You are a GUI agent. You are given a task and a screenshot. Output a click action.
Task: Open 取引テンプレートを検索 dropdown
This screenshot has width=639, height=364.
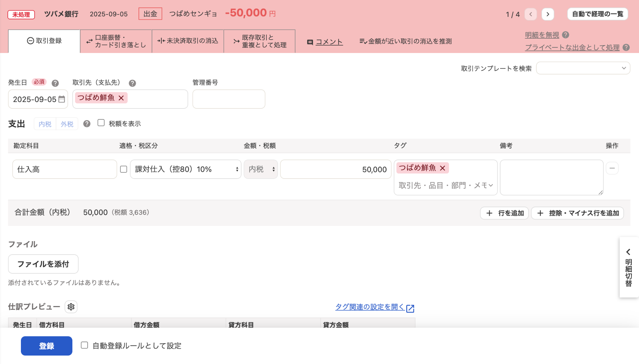tap(583, 68)
